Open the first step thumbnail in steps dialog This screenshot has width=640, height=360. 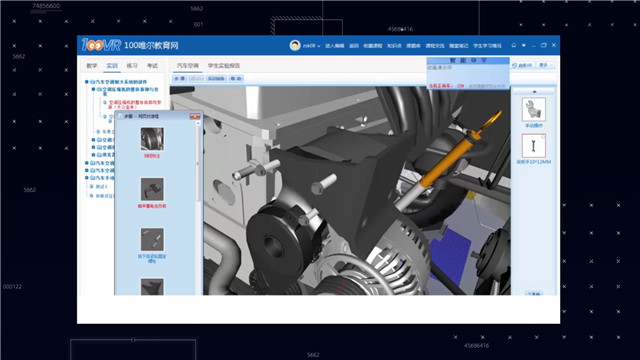152,139
